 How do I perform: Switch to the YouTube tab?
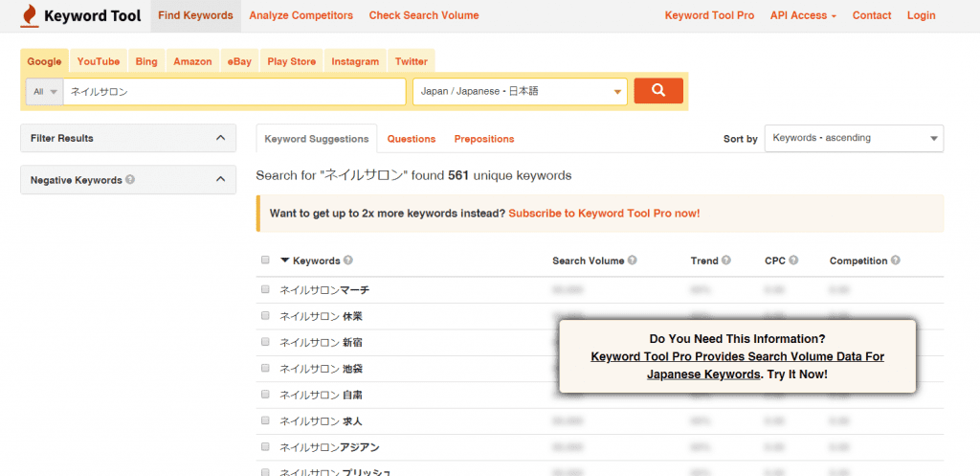99,61
